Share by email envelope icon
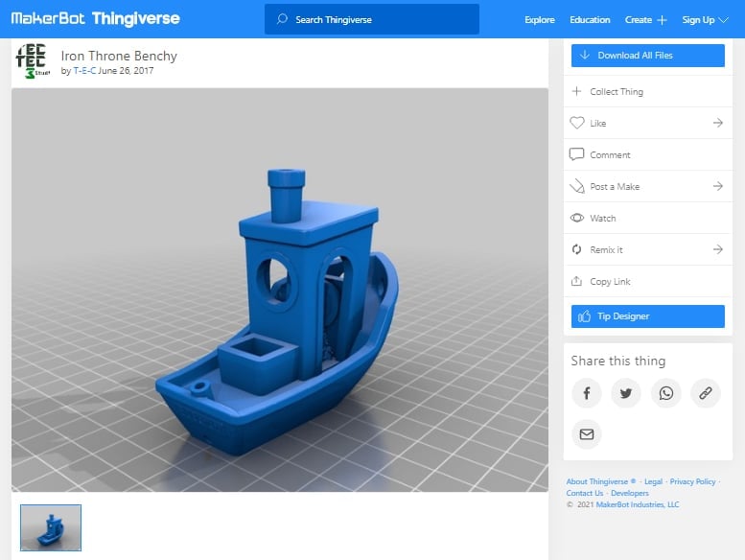The height and width of the screenshot is (560, 745). click(586, 434)
